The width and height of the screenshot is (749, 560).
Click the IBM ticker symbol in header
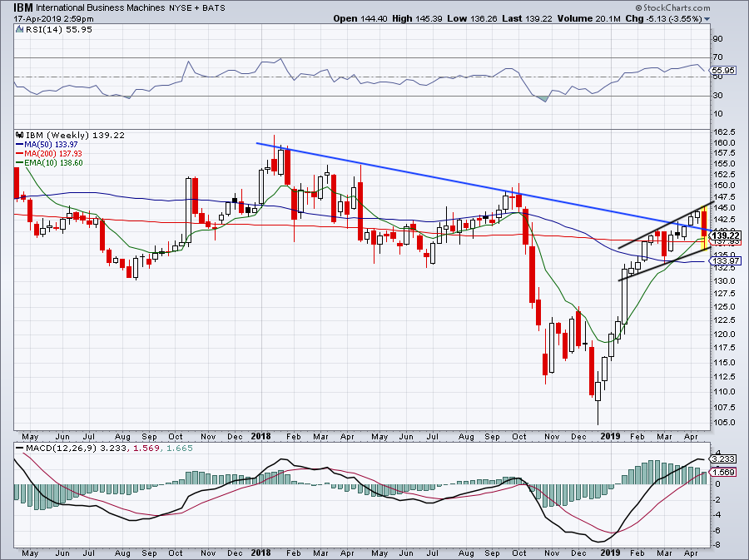[x=23, y=7]
